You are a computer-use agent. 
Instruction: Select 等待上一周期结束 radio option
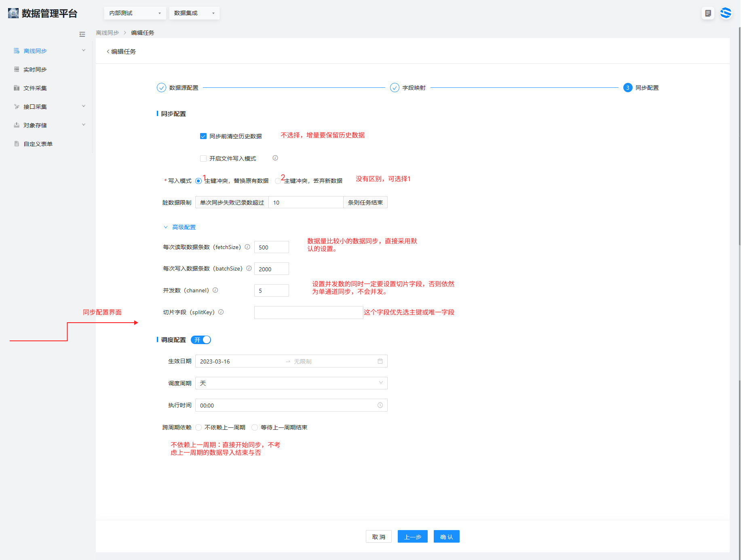click(255, 427)
